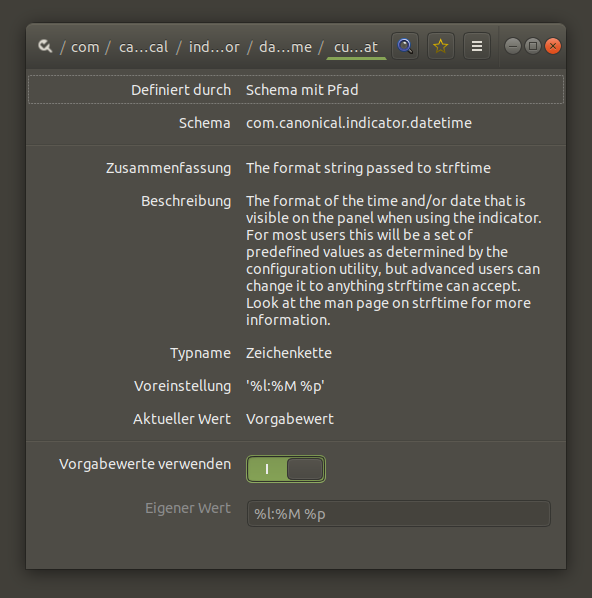Click the Beschreibung description text
The width and height of the screenshot is (592, 598).
click(x=394, y=260)
